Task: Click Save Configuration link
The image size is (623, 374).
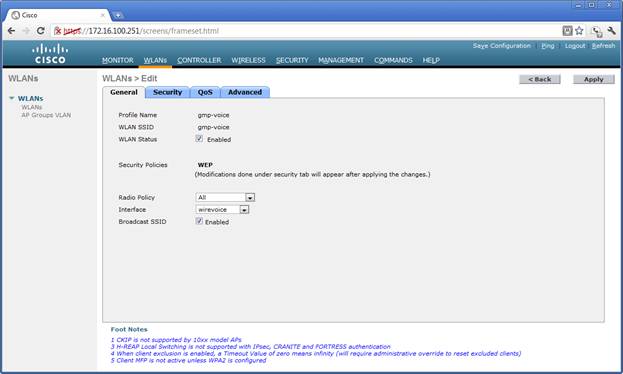Action: [x=501, y=46]
